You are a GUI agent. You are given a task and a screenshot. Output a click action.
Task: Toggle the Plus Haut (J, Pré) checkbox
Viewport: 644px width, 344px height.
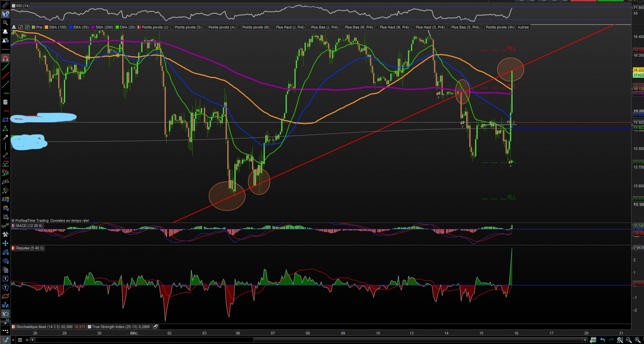274,27
